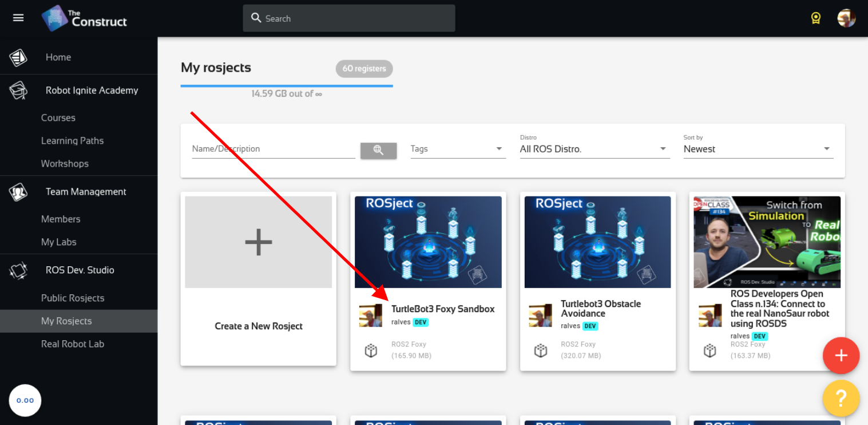Open Members in sidebar
This screenshot has width=868, height=425.
[61, 219]
